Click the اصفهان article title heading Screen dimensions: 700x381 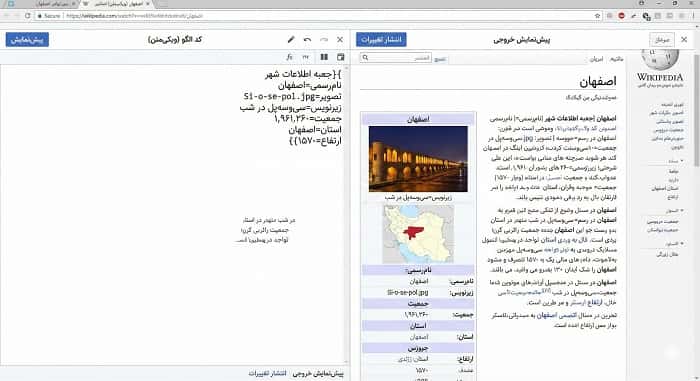point(598,81)
